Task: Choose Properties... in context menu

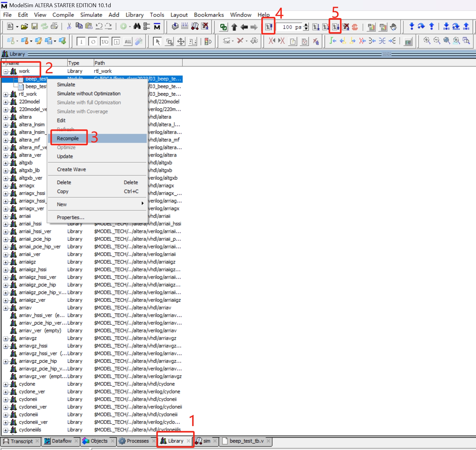Action: [98, 217]
